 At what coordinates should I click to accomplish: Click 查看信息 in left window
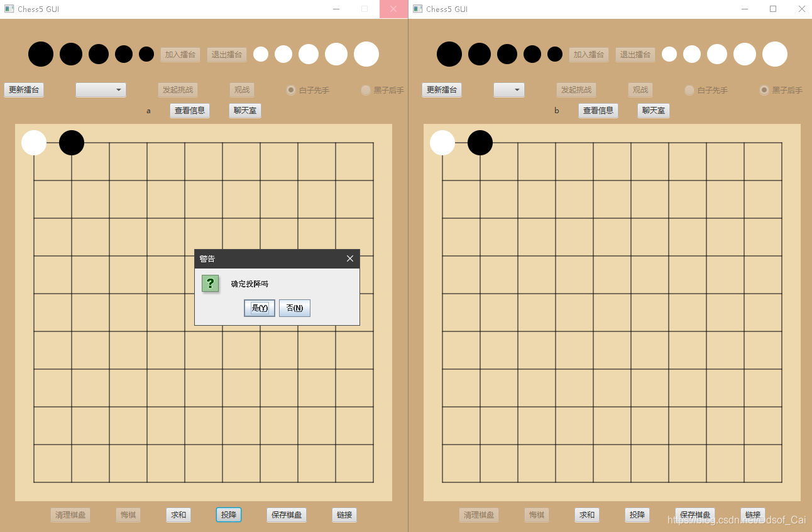tap(190, 111)
